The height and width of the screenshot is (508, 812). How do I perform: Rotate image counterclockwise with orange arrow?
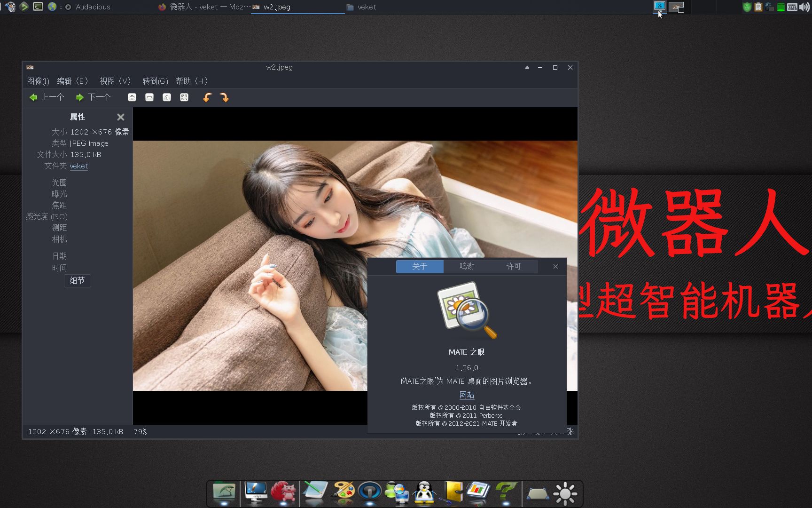[207, 97]
